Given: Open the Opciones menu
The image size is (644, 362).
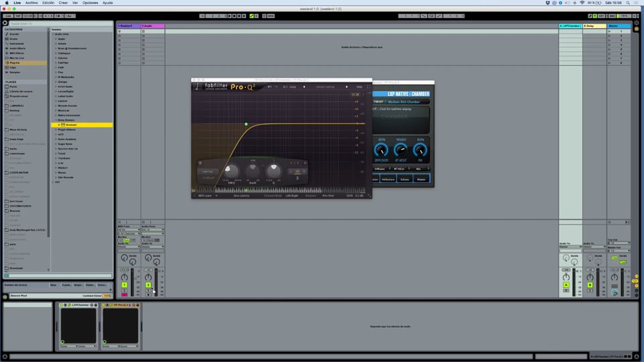Looking at the screenshot, I should click(91, 3).
